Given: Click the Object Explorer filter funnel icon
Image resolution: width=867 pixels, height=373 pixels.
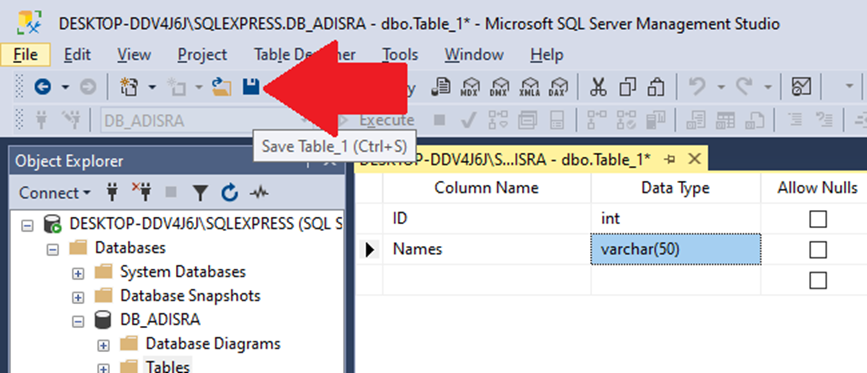Looking at the screenshot, I should (x=200, y=193).
